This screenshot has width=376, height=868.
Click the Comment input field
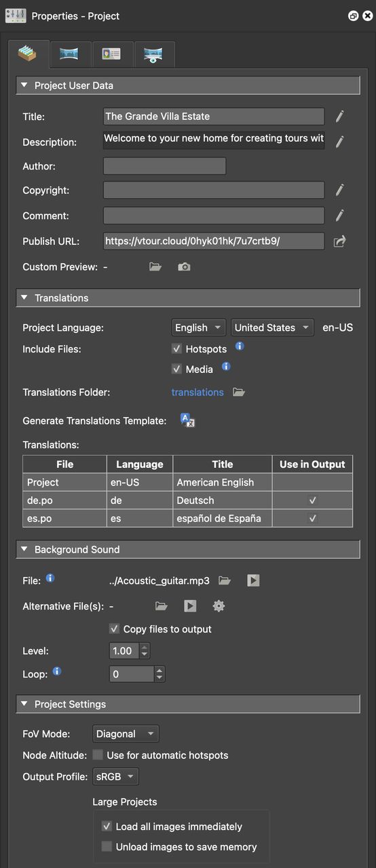(x=214, y=216)
